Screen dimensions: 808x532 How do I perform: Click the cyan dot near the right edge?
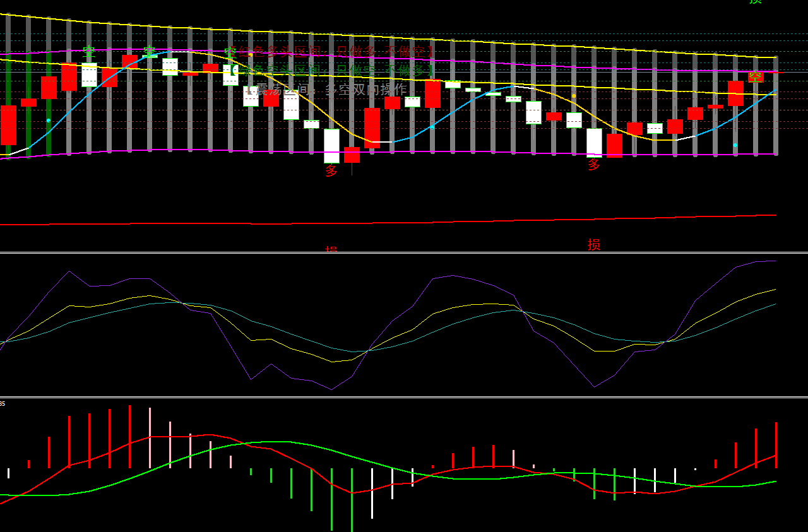[735, 145]
